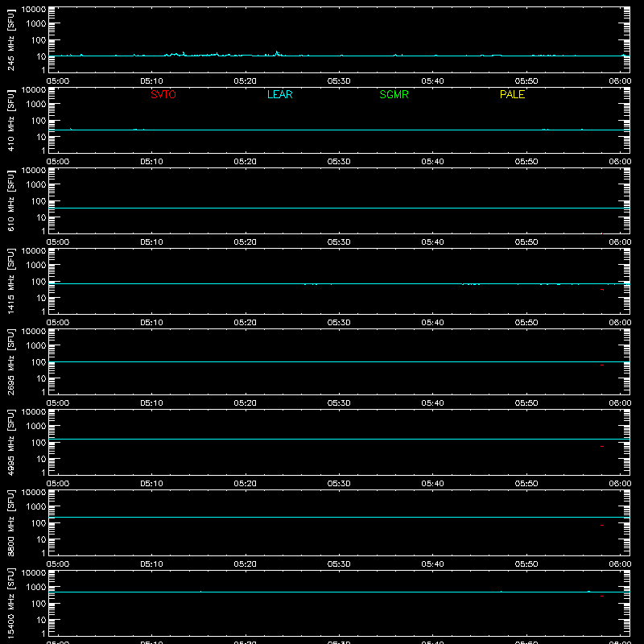The width and height of the screenshot is (644, 644).
Task: Click the 05:30 tick label below 410 MHz plot
Action: point(339,162)
